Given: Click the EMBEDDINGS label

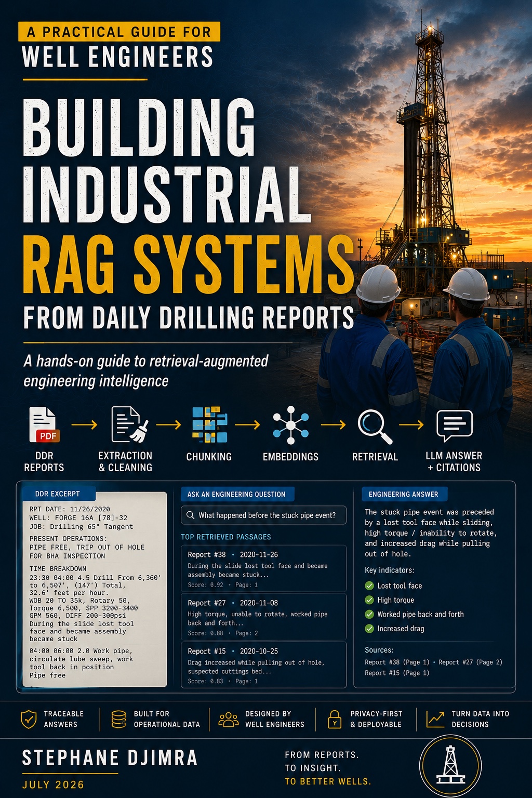Looking at the screenshot, I should pos(290,457).
